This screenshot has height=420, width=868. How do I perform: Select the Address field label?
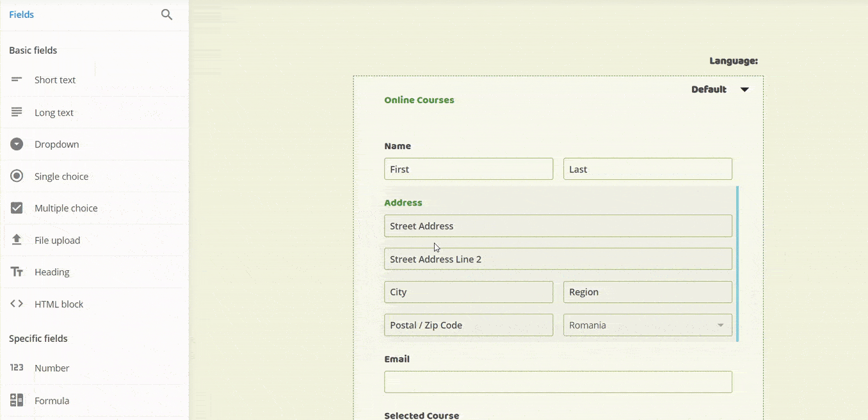tap(403, 203)
